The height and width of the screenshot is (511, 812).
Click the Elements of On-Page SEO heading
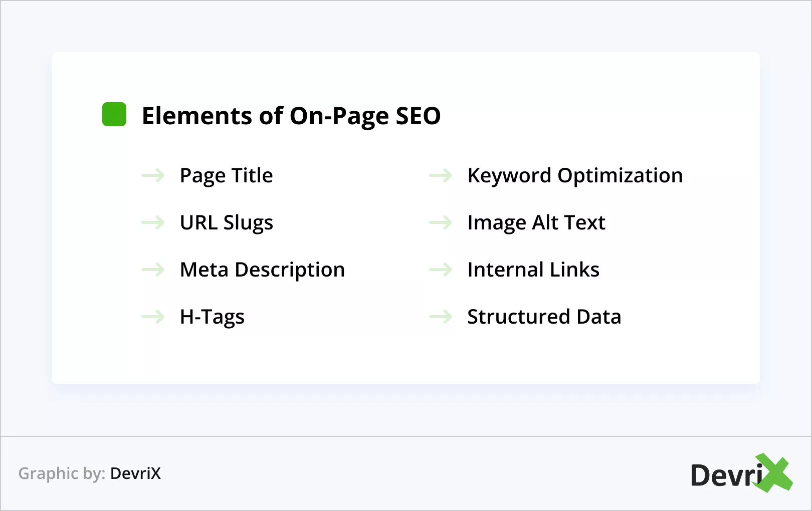click(x=291, y=116)
